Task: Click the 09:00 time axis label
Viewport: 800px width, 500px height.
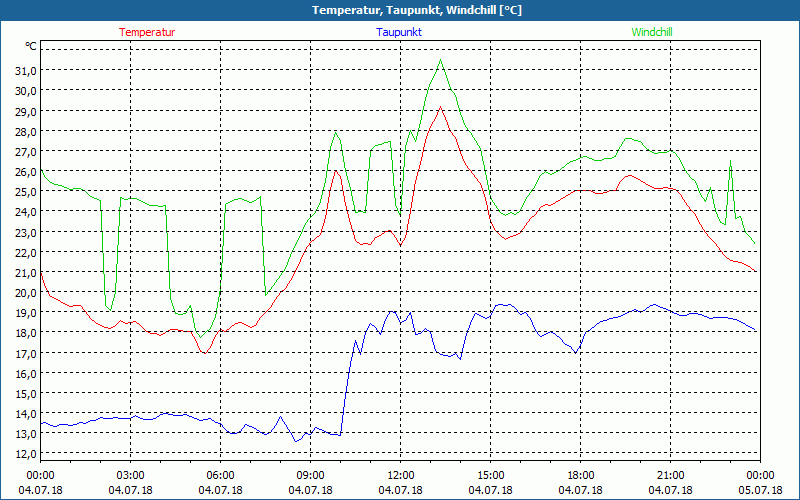Action: [311, 476]
